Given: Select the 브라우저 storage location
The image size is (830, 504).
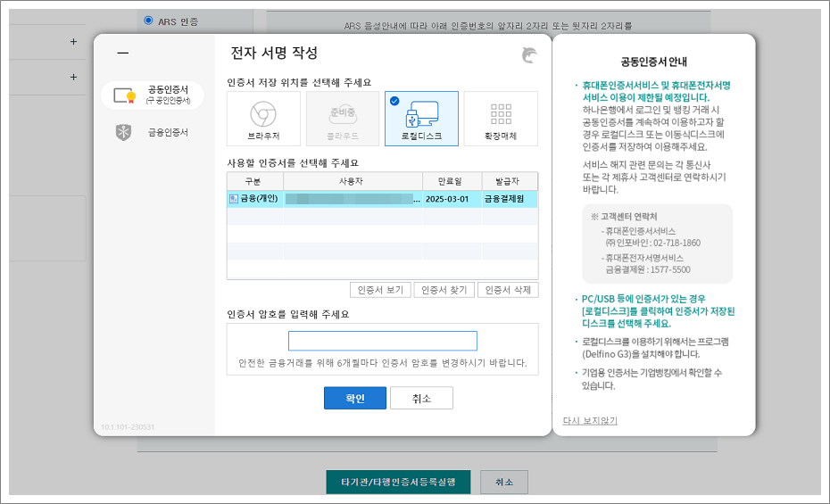Looking at the screenshot, I should pyautogui.click(x=263, y=119).
